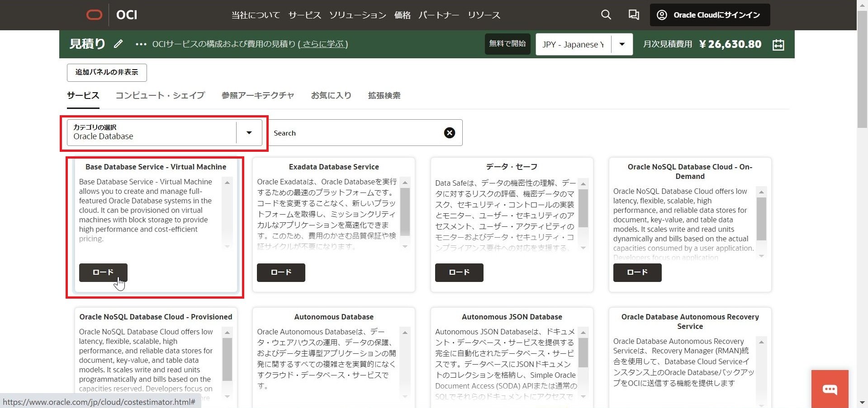Open the サービス navigation menu
Viewport: 868px width, 408px height.
click(x=304, y=15)
